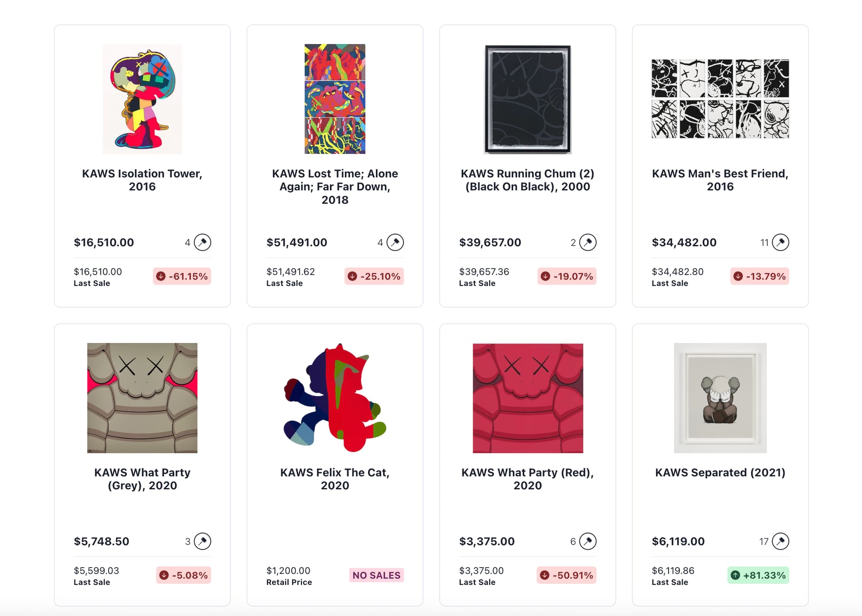Image resolution: width=862 pixels, height=616 pixels.
Task: Open KAWS Felix The Cat, 2020 title
Action: (335, 479)
